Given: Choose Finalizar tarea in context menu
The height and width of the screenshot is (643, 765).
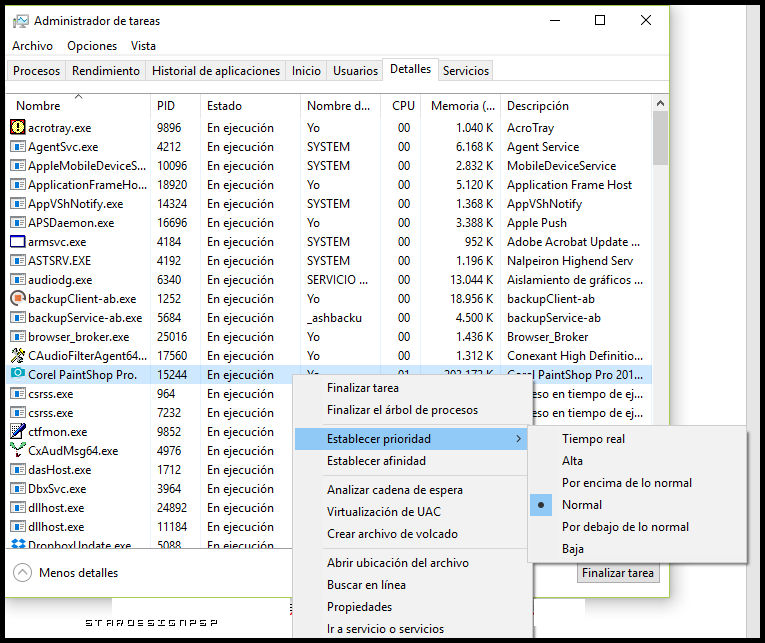Looking at the screenshot, I should 411,388.
